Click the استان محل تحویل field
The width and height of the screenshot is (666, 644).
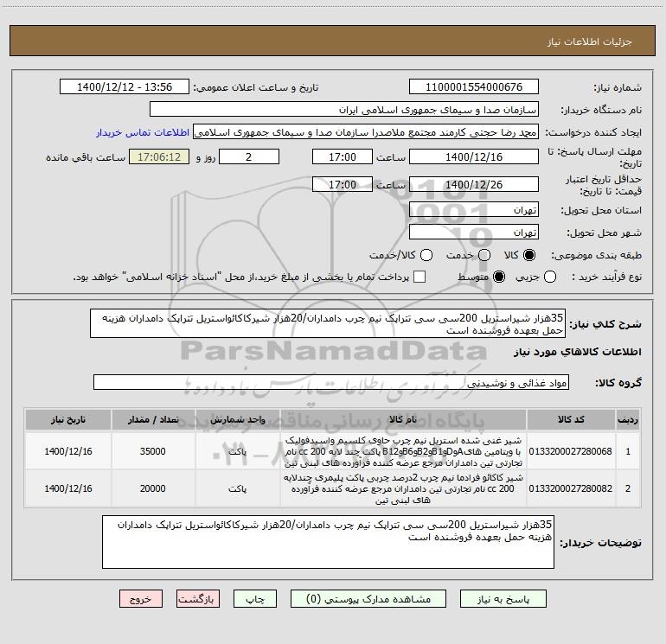(x=474, y=210)
